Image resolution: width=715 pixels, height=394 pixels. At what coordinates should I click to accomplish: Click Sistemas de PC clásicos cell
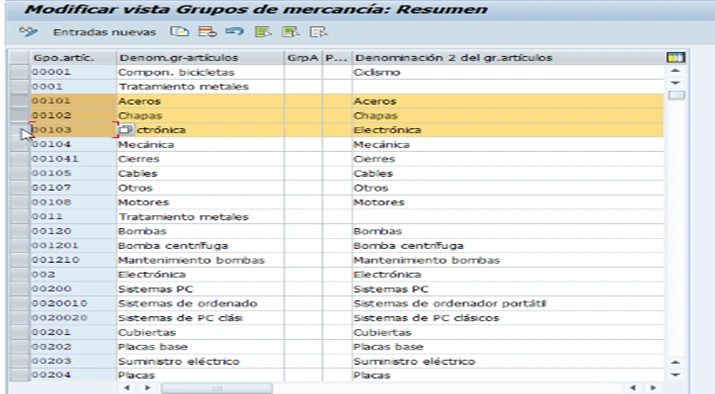[508, 318]
